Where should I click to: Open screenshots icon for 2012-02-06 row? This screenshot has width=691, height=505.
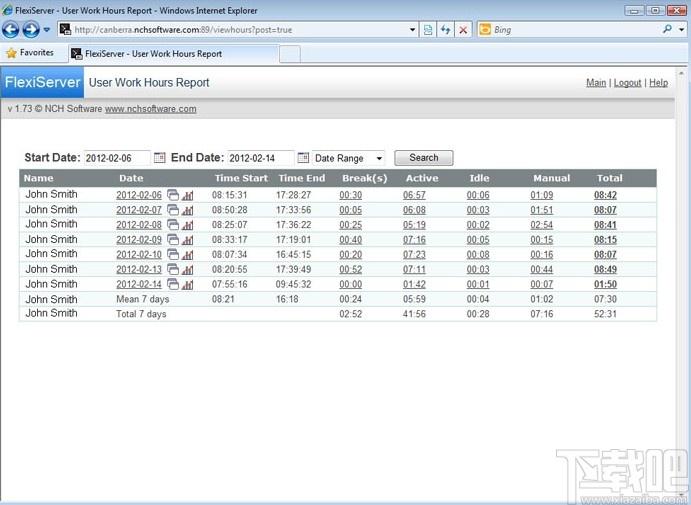tap(173, 195)
